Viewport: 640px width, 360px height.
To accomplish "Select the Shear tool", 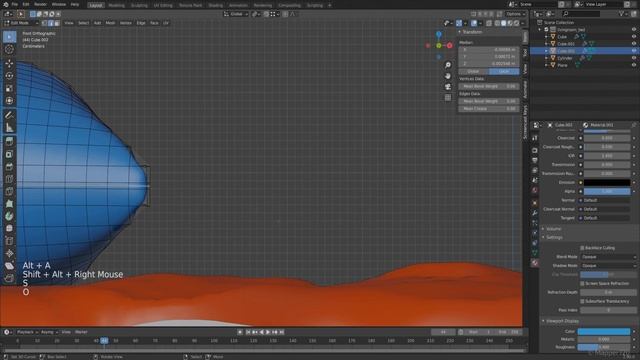I will (9, 266).
